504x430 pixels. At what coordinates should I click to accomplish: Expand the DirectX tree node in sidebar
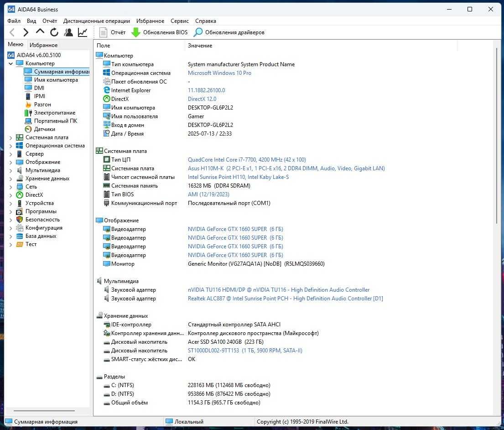coord(10,195)
